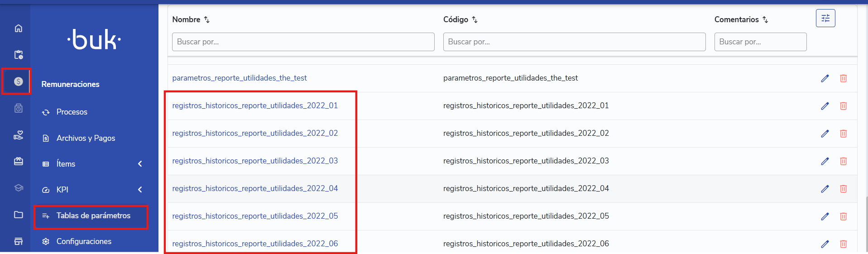Open Tablas de parámetros menu item
Screen dimensions: 868x254
coord(93,216)
